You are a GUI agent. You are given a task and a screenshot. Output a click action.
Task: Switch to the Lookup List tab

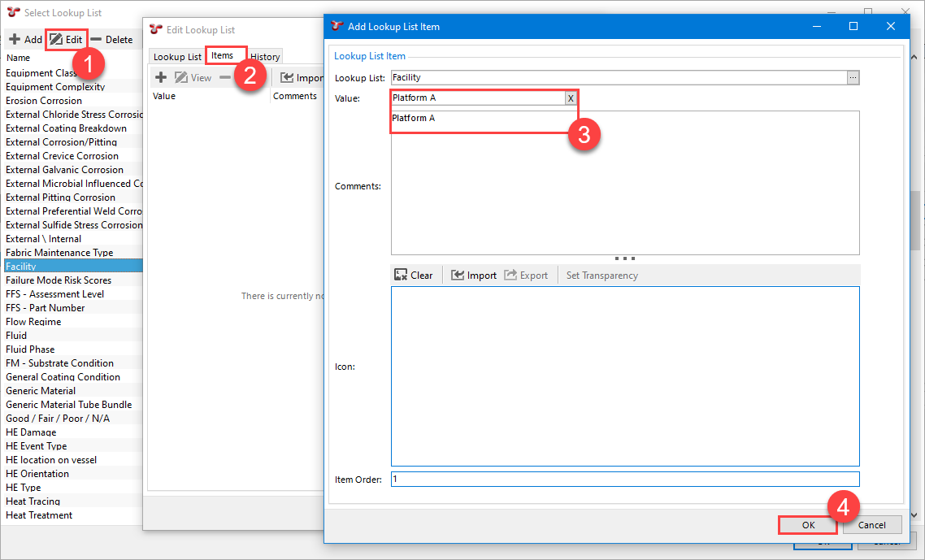click(177, 57)
